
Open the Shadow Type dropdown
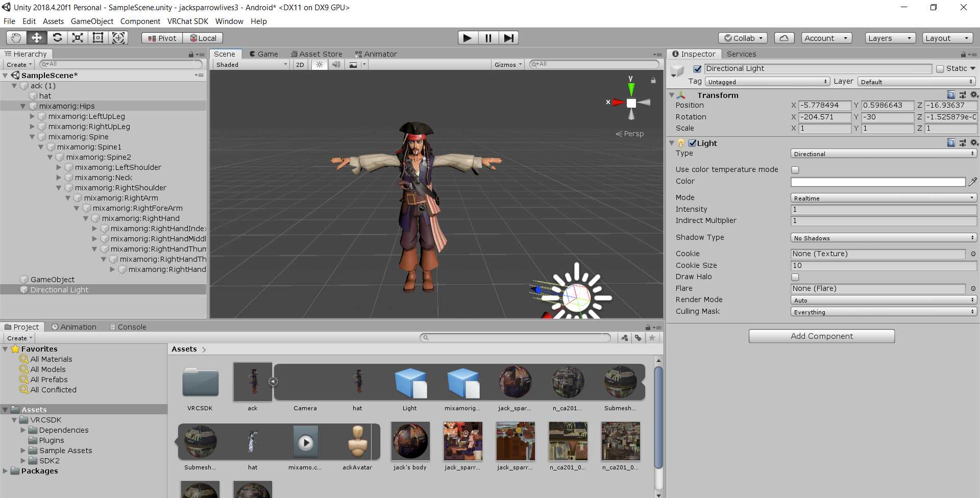click(x=883, y=238)
